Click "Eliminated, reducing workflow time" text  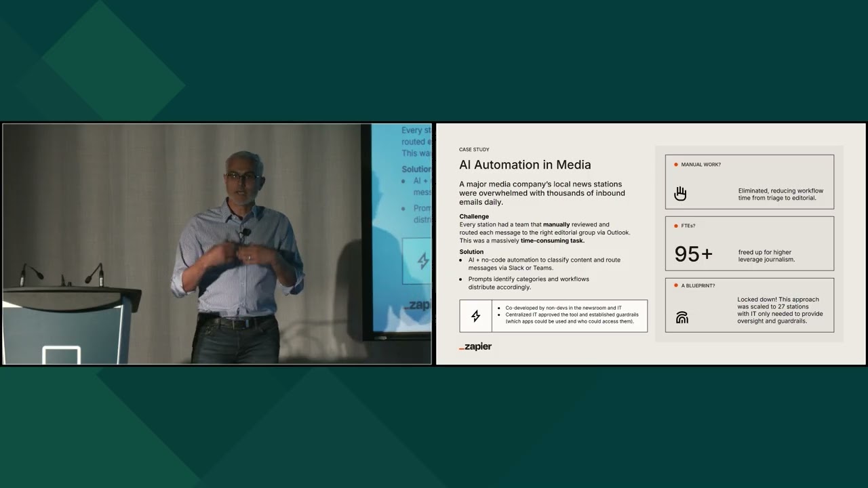pos(781,195)
